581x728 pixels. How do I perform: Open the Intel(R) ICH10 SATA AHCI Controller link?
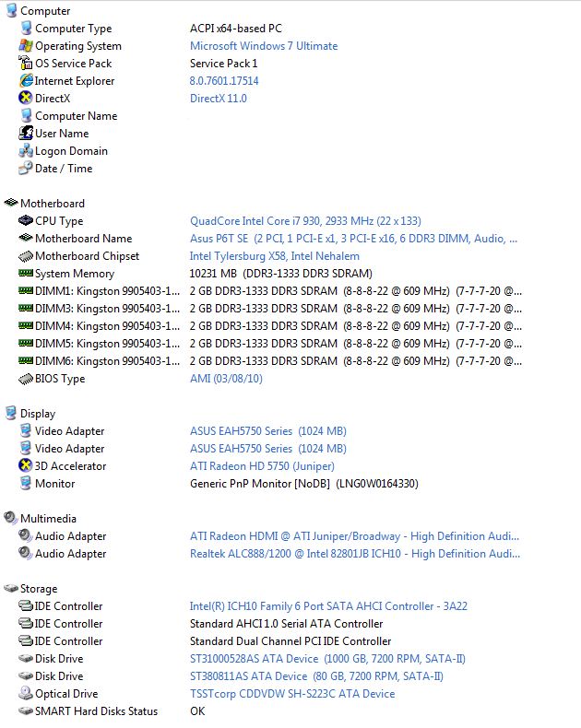(328, 606)
